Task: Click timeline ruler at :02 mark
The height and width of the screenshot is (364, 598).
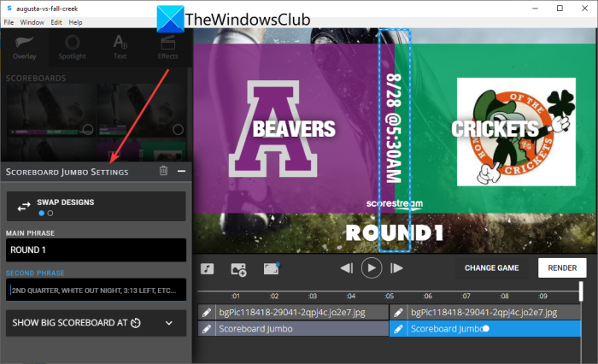Action: tap(274, 296)
